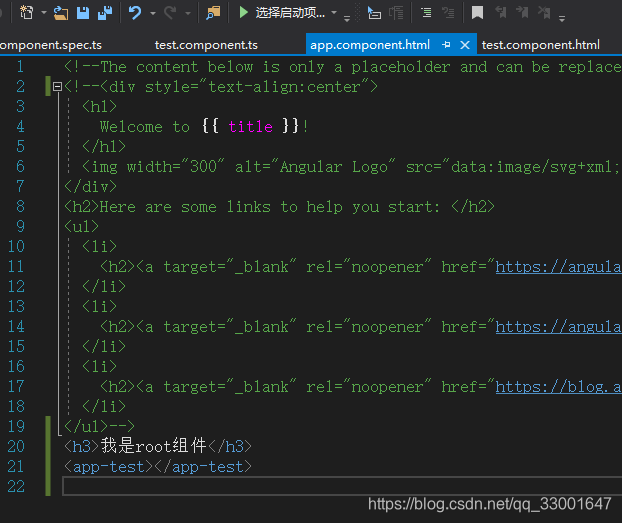Collapse the comment block on line 2
This screenshot has height=523, width=622.
pos(58,87)
